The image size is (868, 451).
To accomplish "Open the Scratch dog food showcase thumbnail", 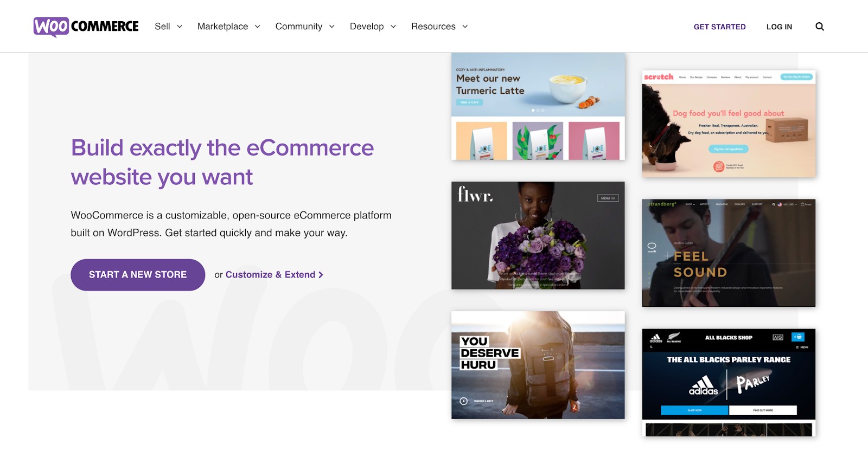I will [x=729, y=124].
